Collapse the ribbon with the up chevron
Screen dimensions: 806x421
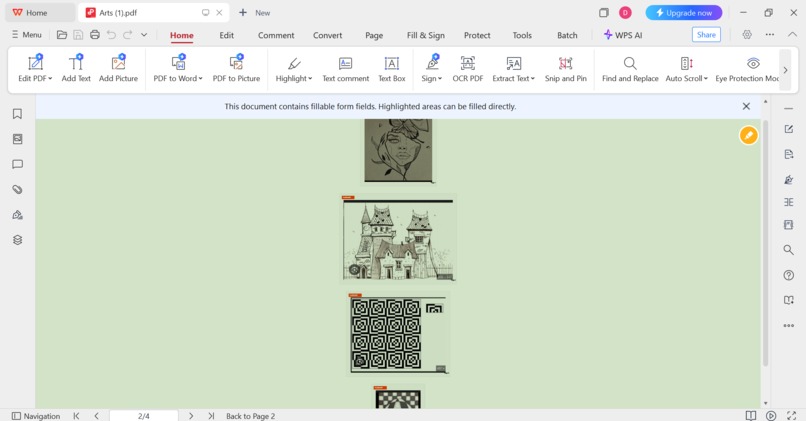tap(792, 34)
